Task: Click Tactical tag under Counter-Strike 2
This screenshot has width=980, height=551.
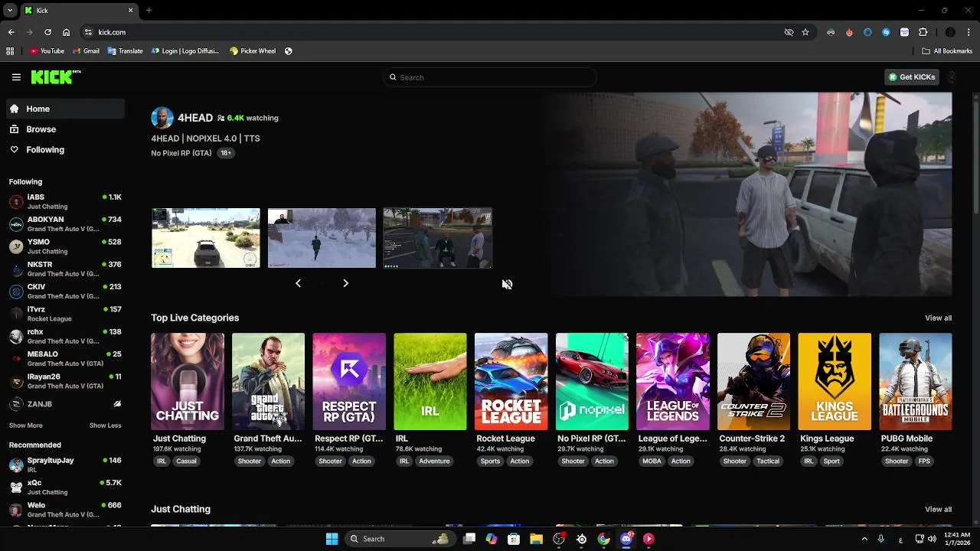Action: [x=768, y=461]
